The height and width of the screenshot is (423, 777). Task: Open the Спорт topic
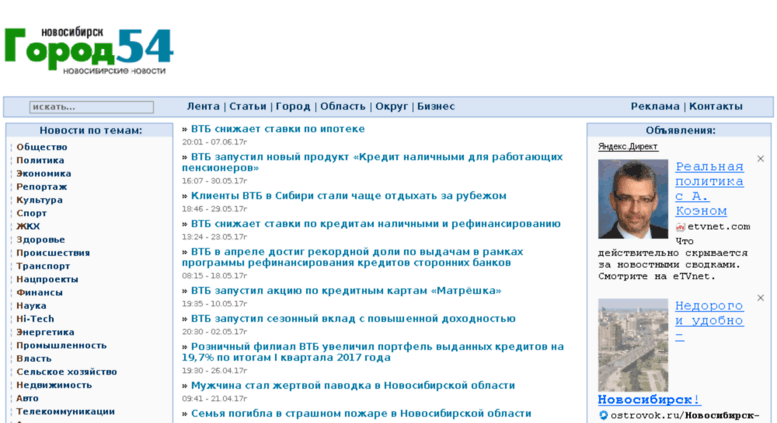[x=31, y=213]
